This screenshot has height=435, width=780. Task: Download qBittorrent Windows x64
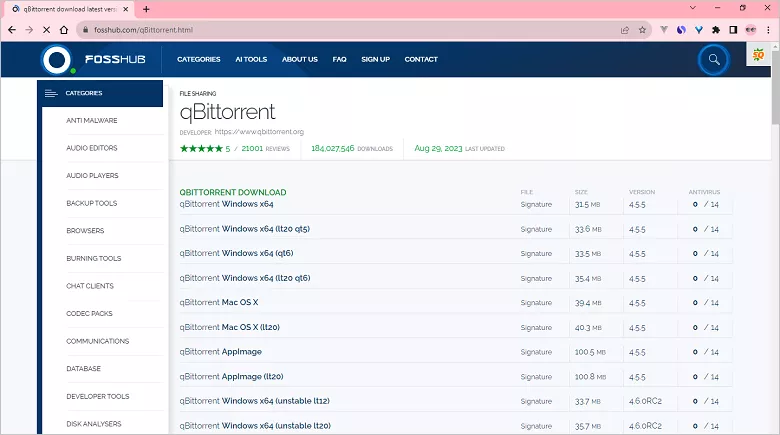tap(226, 204)
